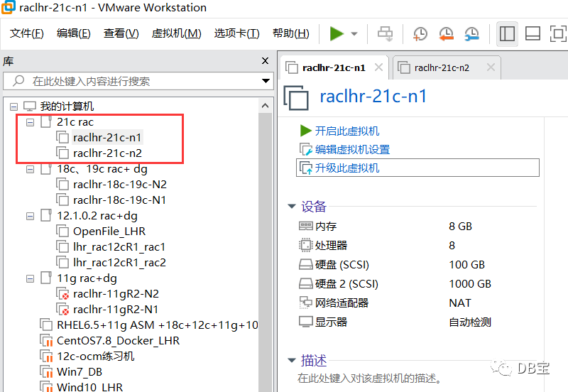Click the 内存 memory chip icon
Screen dimensions: 568x392
306,226
